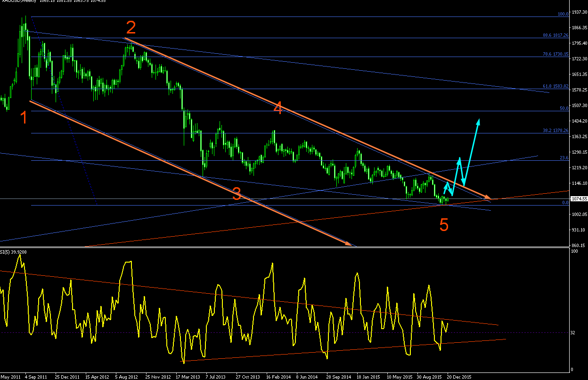Select the 28 Sep 2014 date label

(339, 377)
